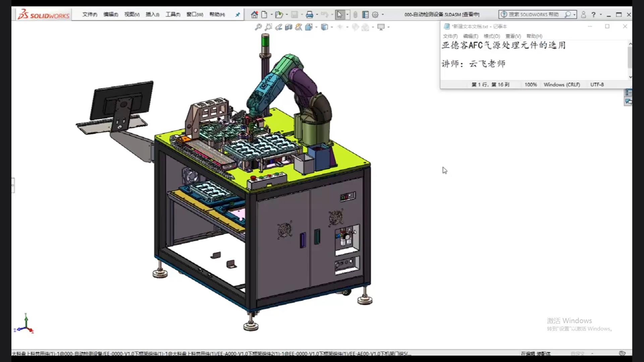
Task: Open the 工具(T) menu
Action: 173,14
